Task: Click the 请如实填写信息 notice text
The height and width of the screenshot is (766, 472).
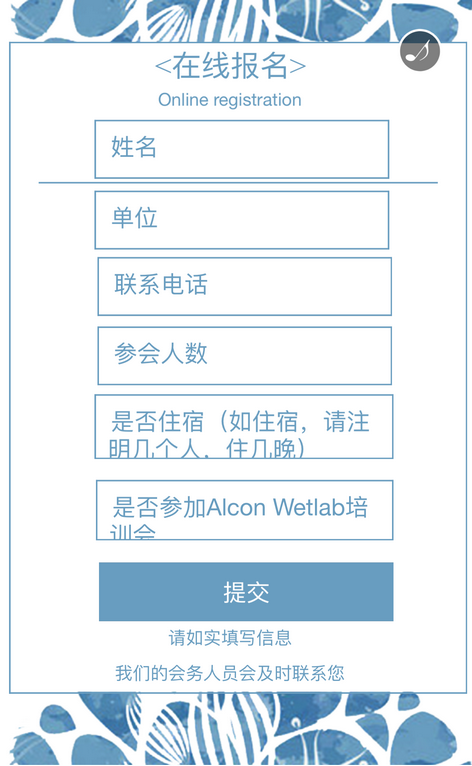Action: coord(230,638)
